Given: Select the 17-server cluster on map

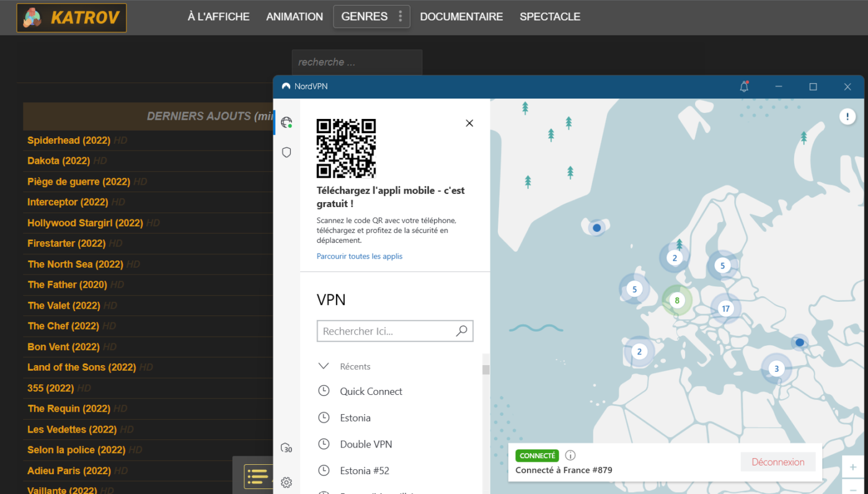Looking at the screenshot, I should [x=725, y=308].
